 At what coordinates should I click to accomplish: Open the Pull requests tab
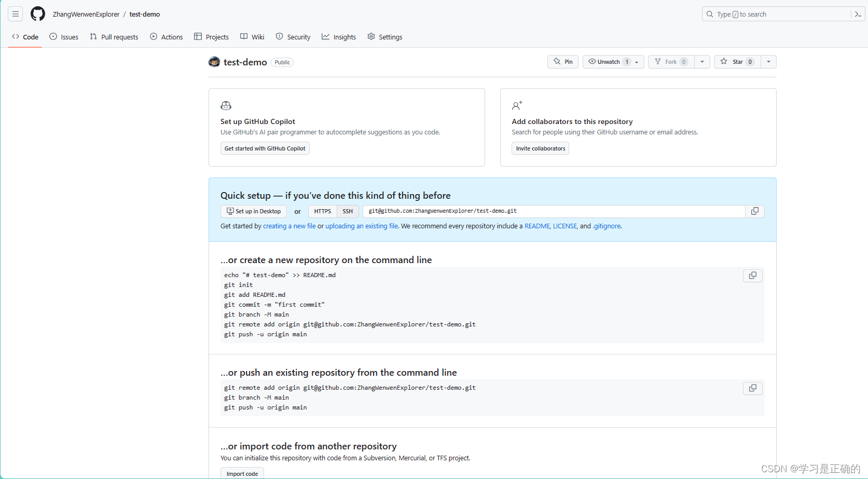114,37
